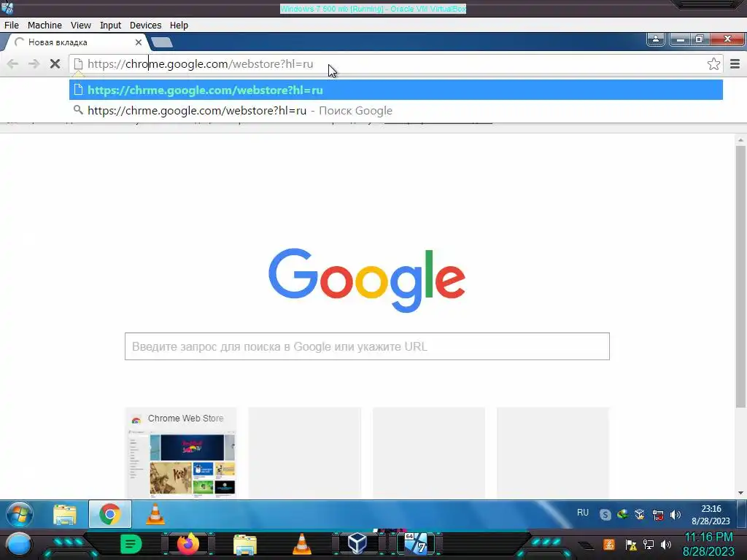
Task: Select the Windows 7 VM icon on host taskbar
Action: (416, 544)
